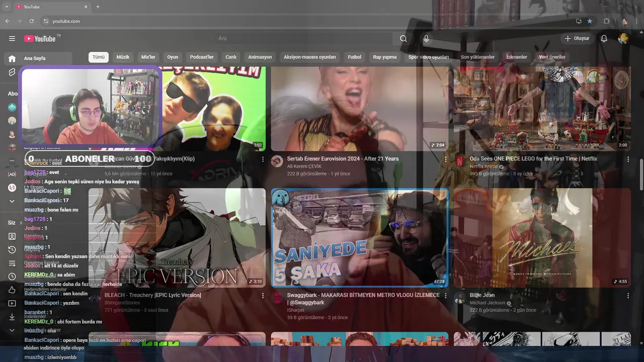
Task: Open options menu for One Piece LEGO video
Action: pos(628,159)
